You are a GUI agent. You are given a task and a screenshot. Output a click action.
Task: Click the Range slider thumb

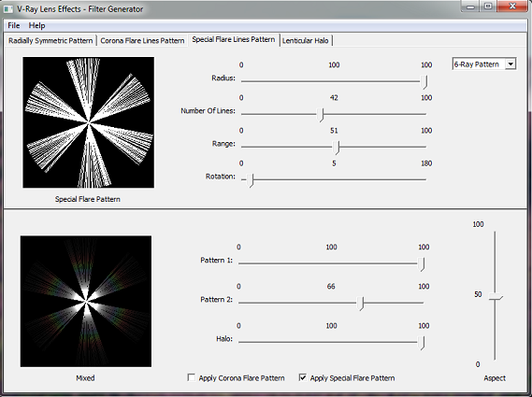click(x=336, y=148)
